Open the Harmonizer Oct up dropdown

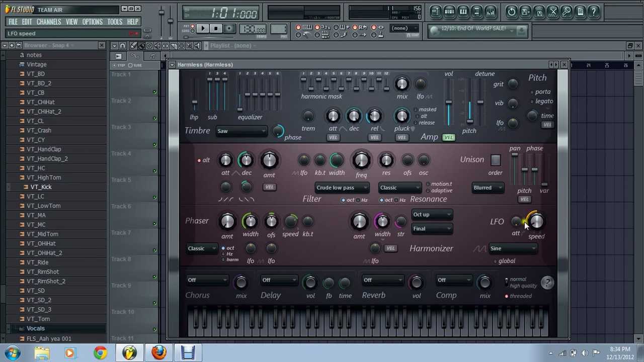click(432, 215)
